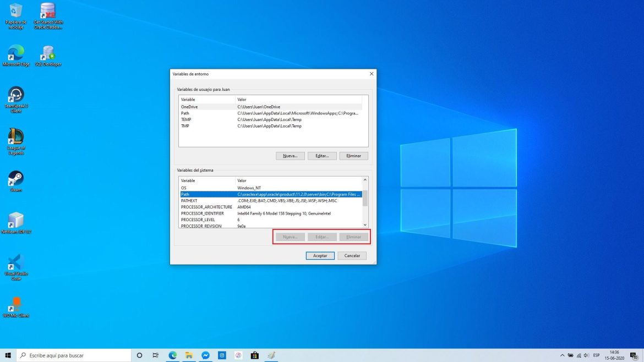Click Nueva to add a user variable
The height and width of the screenshot is (362, 644).
tap(290, 156)
